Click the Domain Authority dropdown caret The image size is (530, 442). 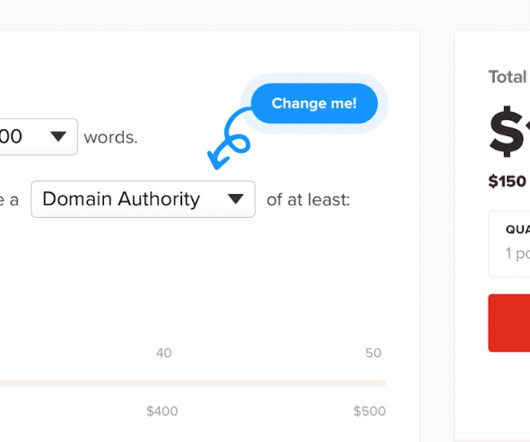(x=236, y=199)
